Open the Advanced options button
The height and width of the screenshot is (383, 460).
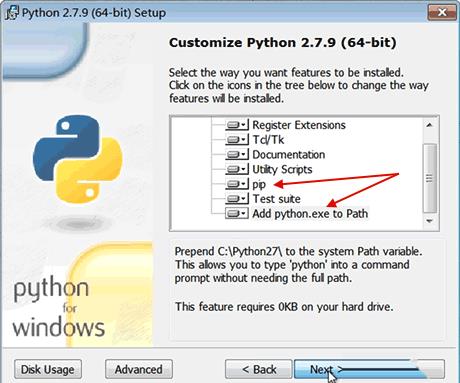pos(139,369)
